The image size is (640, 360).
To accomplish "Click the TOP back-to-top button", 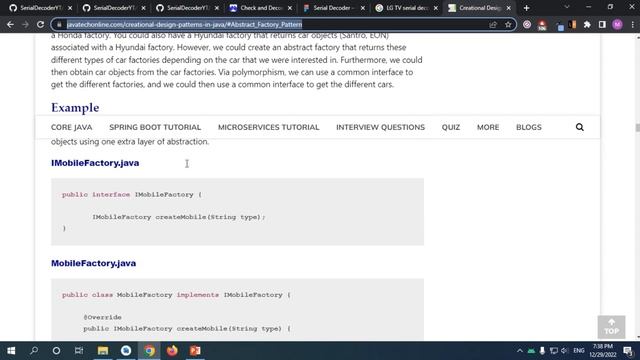I will (x=611, y=327).
